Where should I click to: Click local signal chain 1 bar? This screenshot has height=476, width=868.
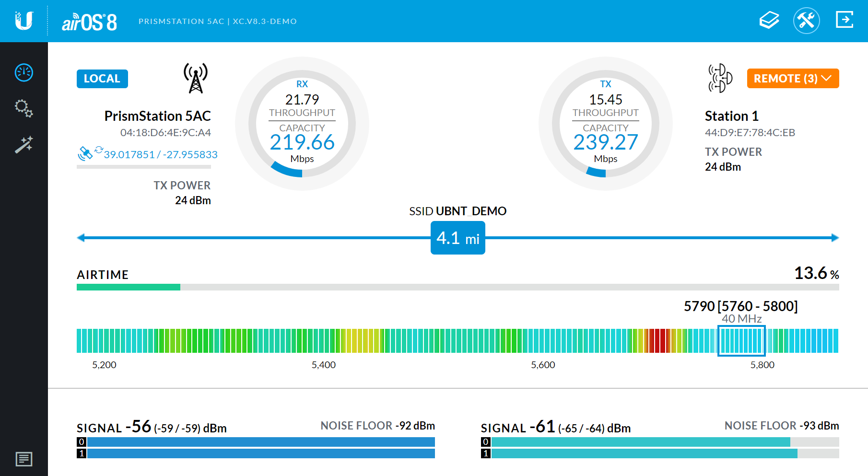point(261,453)
